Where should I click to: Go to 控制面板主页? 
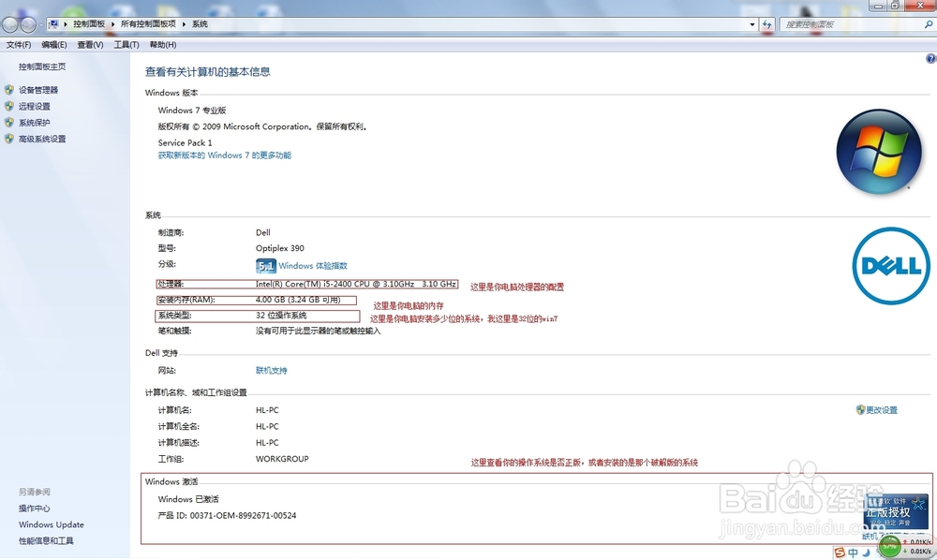[x=42, y=66]
